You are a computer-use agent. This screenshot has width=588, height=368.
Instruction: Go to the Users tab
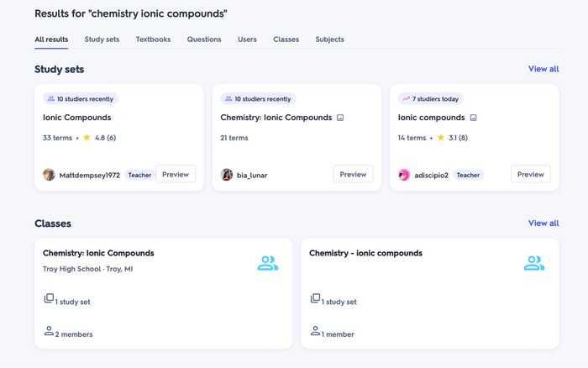(247, 39)
